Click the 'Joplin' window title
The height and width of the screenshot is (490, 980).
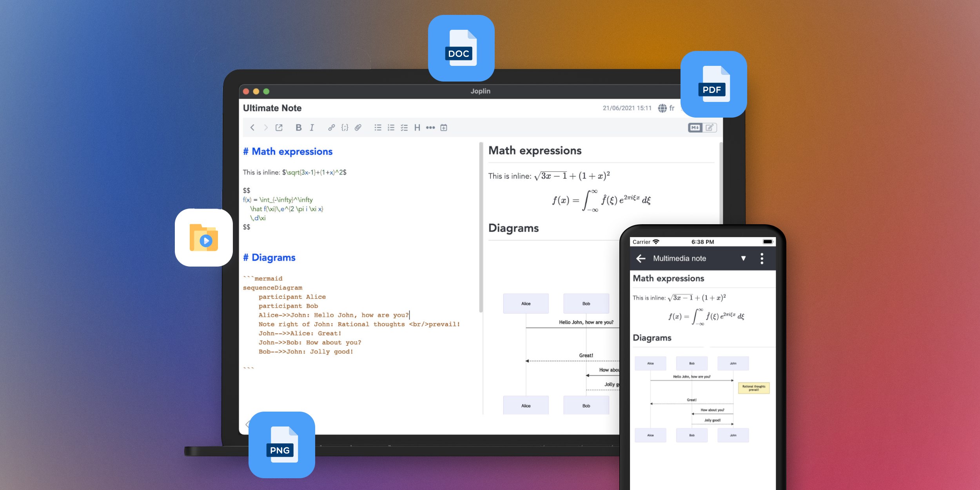tap(480, 91)
